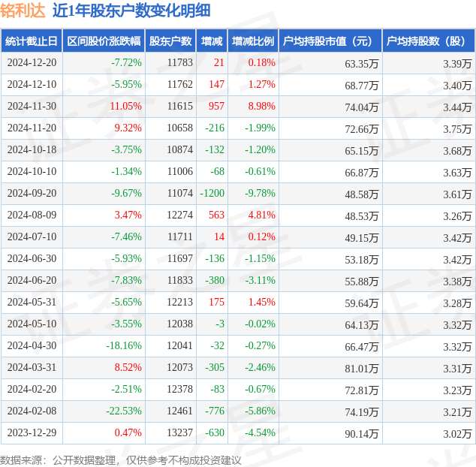Click the date cell 2024-09-20
This screenshot has height=467, width=476.
(32, 194)
